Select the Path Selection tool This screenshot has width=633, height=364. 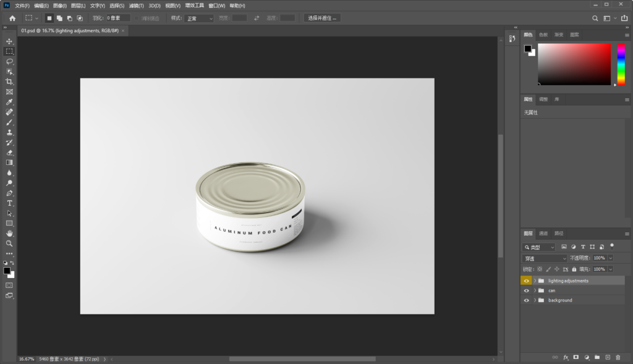tap(9, 213)
